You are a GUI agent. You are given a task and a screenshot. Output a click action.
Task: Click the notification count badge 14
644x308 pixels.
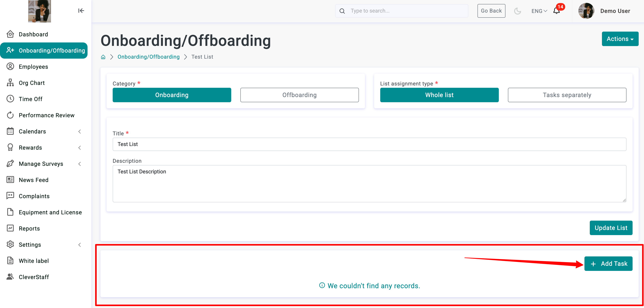coord(560,7)
